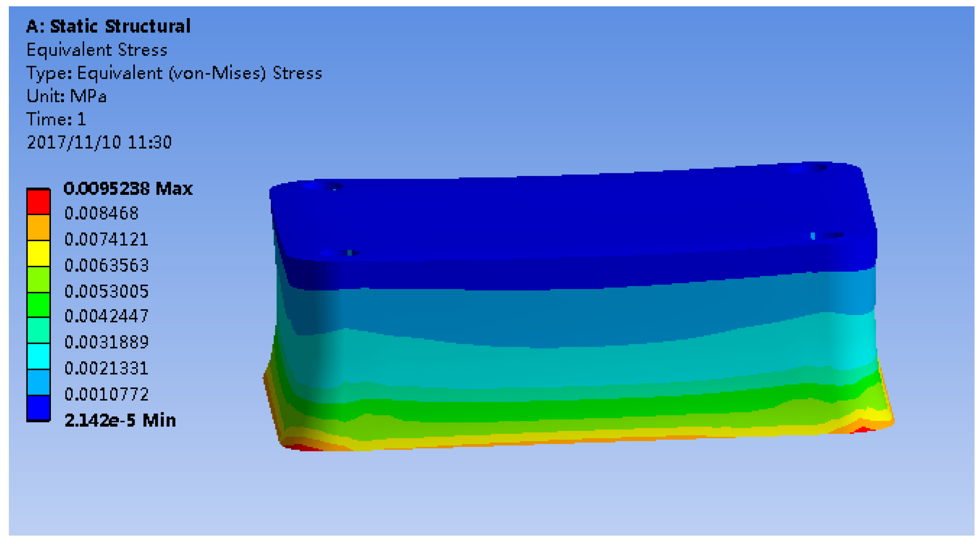Click the cyan legend color band
Image resolution: width=980 pixels, height=544 pixels.
tap(38, 356)
